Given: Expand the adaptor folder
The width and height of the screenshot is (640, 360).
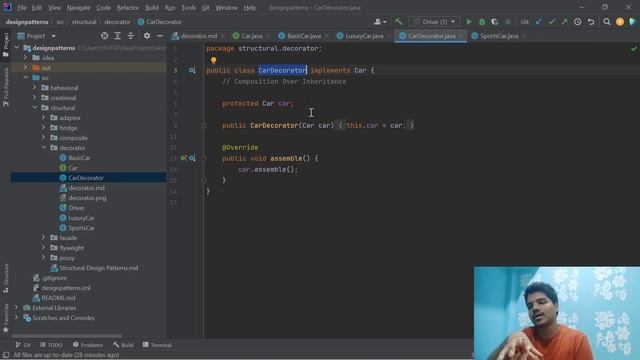Looking at the screenshot, I should 43,118.
